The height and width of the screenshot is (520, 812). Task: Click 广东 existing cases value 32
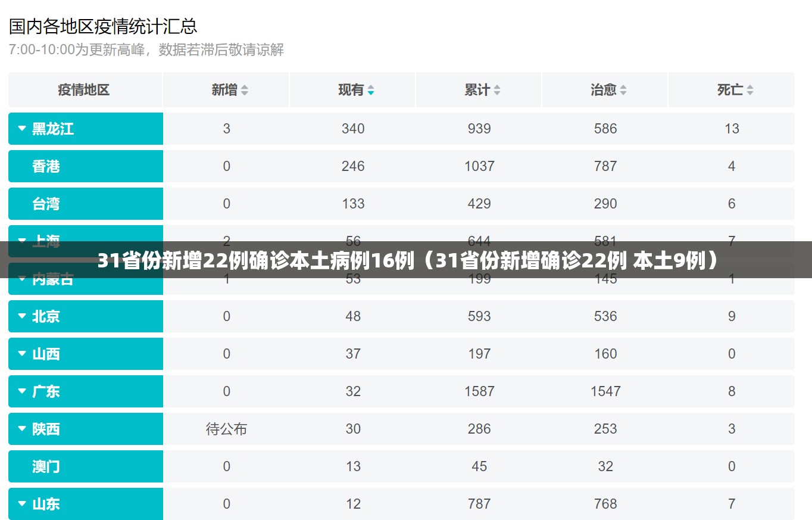(x=353, y=391)
